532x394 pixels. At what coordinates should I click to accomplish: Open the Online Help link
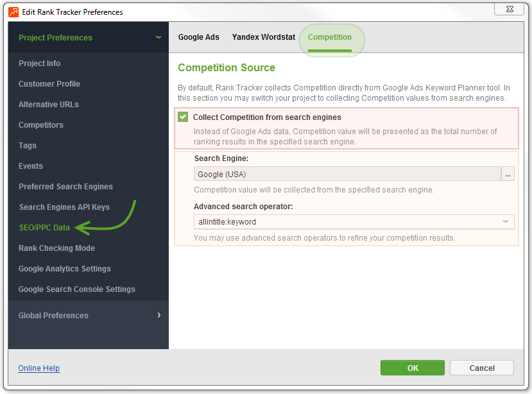click(39, 368)
